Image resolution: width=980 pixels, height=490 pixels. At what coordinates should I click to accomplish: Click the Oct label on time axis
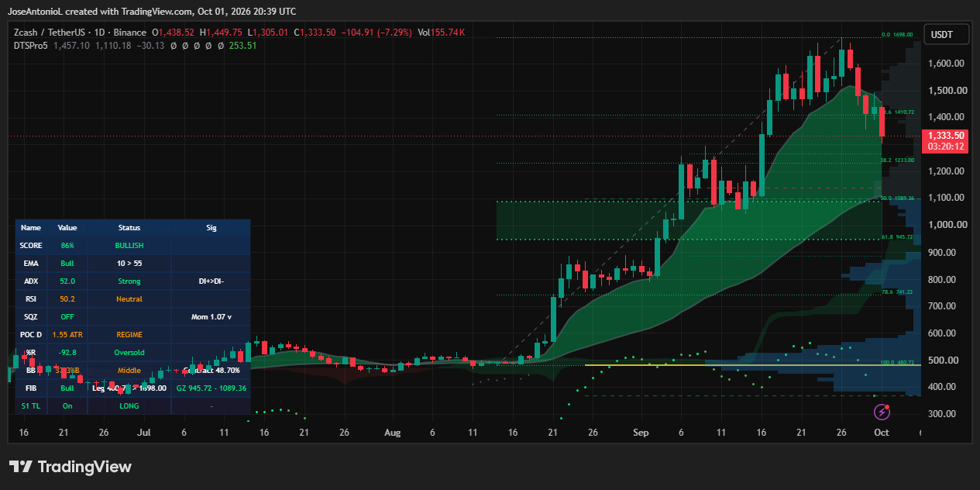click(882, 433)
